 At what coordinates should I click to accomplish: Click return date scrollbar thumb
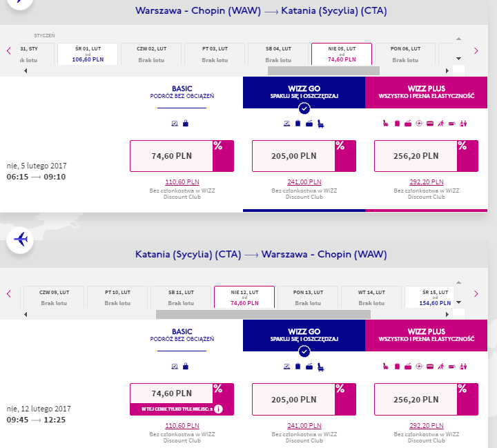click(x=263, y=314)
